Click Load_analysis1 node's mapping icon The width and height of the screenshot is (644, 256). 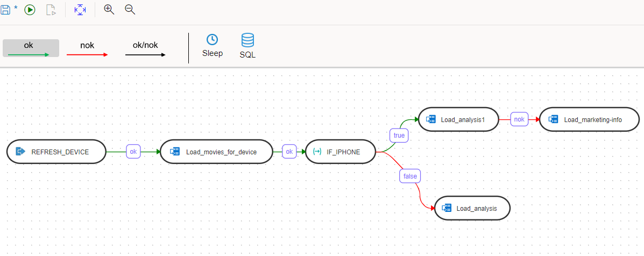click(x=430, y=119)
